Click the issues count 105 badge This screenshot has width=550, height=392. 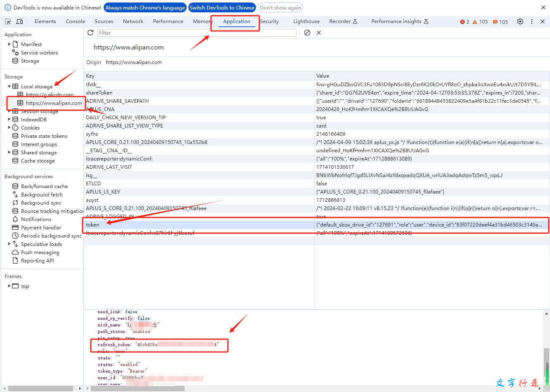tap(500, 22)
